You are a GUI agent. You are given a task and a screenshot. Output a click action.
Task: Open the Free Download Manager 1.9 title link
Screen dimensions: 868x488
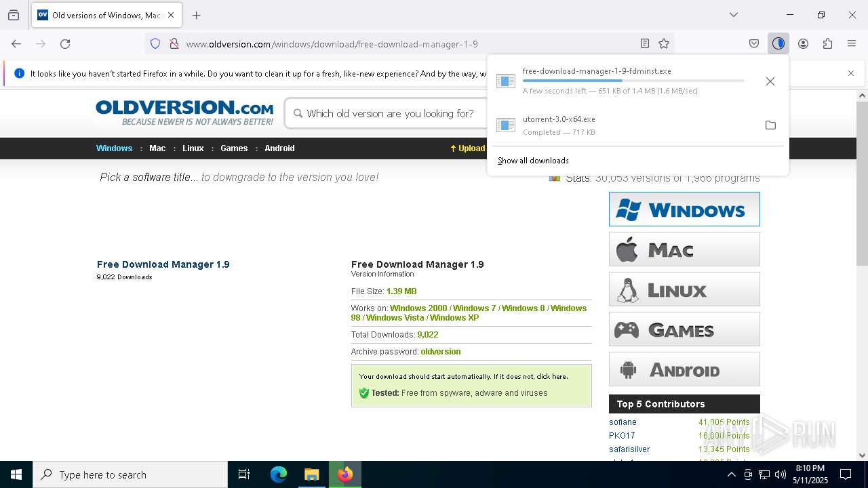(163, 264)
